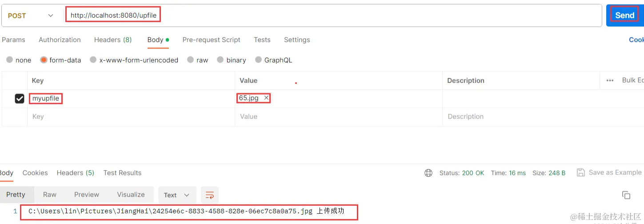This screenshot has width=644, height=224.
Task: Click the globe network icon
Action: click(x=428, y=173)
